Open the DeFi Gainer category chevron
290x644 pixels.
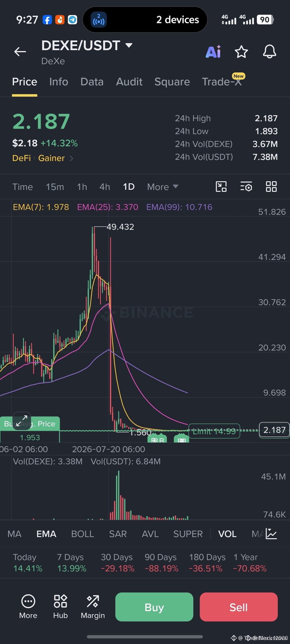pyautogui.click(x=72, y=158)
